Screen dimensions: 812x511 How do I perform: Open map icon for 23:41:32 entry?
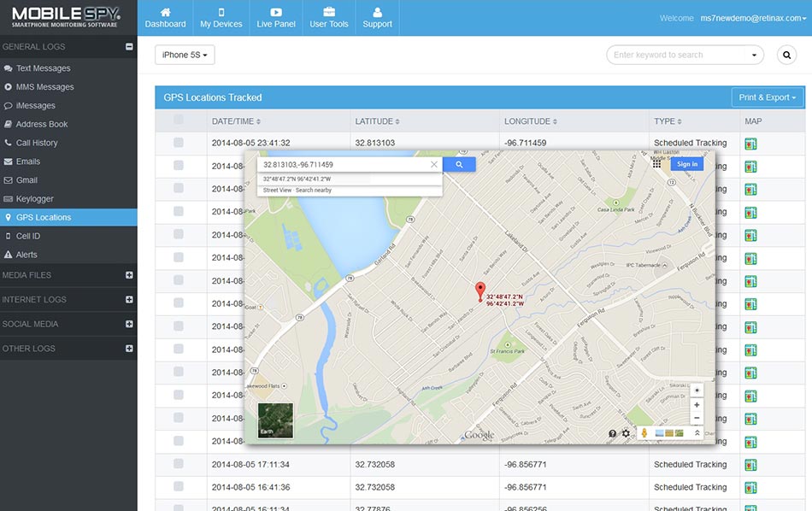750,144
